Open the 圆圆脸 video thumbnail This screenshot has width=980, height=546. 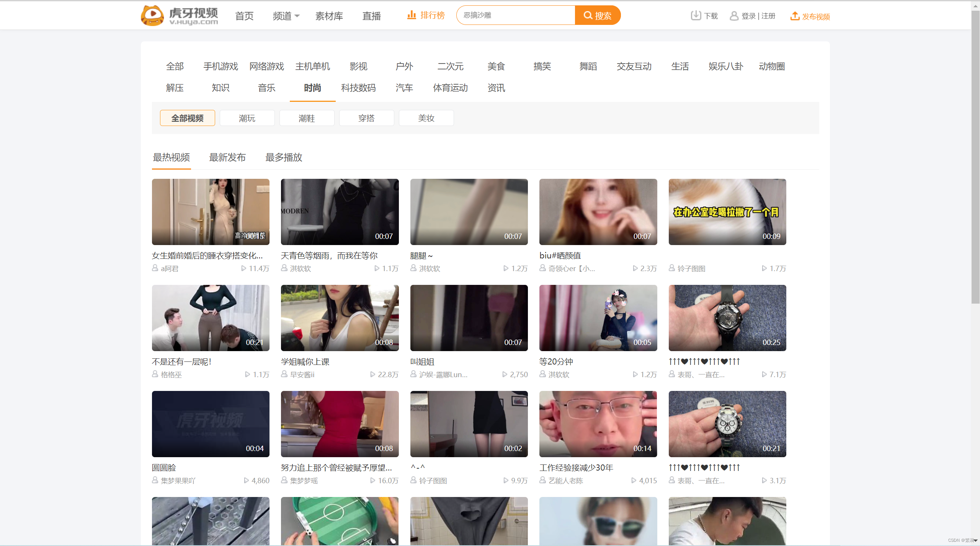point(211,424)
